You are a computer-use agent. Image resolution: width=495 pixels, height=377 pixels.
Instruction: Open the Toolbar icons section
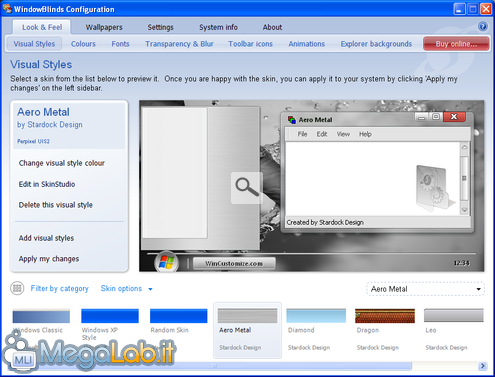[250, 44]
